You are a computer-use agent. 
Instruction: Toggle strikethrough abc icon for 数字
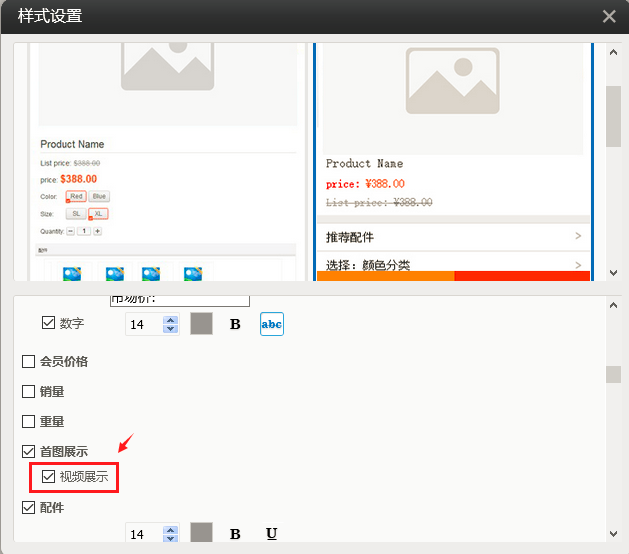pos(272,324)
